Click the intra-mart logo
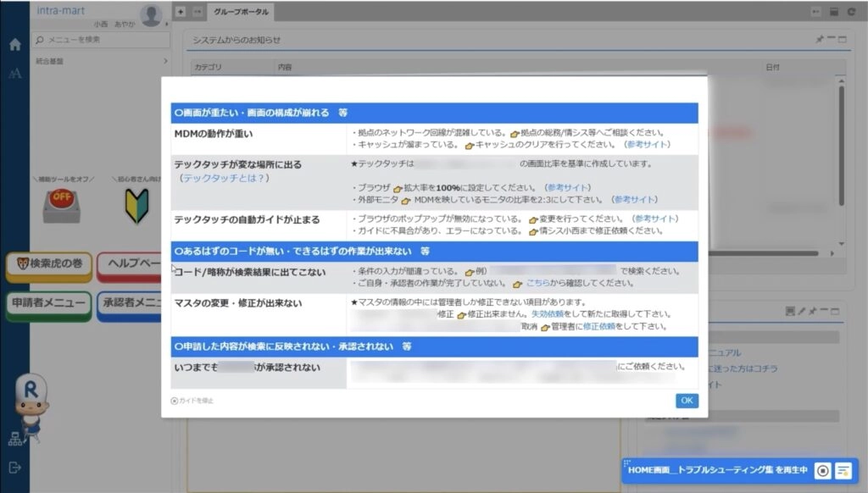Viewport: 868px width, 493px height. point(60,10)
